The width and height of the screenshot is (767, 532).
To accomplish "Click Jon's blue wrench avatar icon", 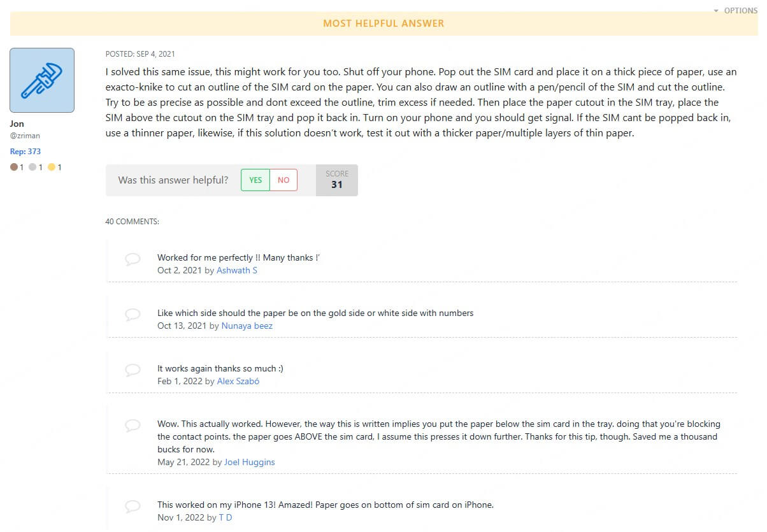I will 41,80.
